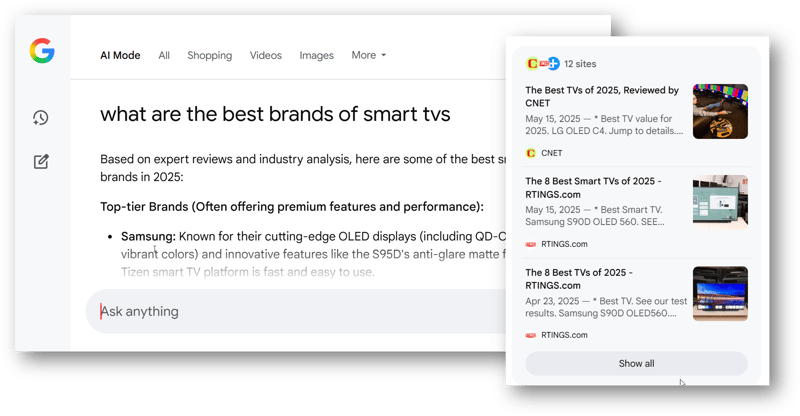Open the Videos tab
Image resolution: width=800 pixels, height=416 pixels.
(x=265, y=55)
